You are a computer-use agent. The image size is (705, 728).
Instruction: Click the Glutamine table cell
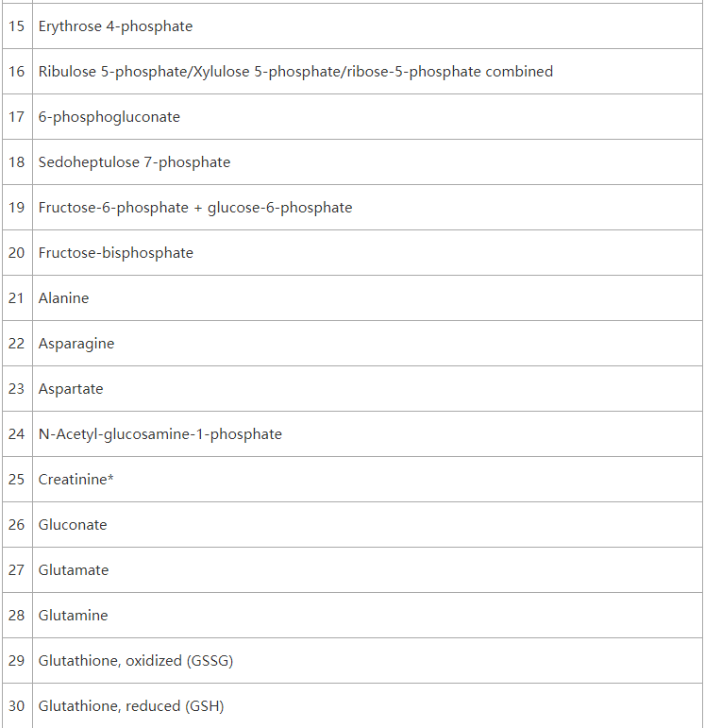click(367, 616)
